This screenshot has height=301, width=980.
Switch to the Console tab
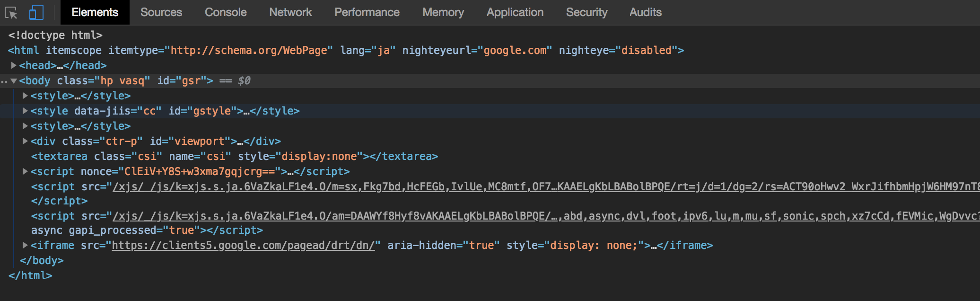click(226, 12)
